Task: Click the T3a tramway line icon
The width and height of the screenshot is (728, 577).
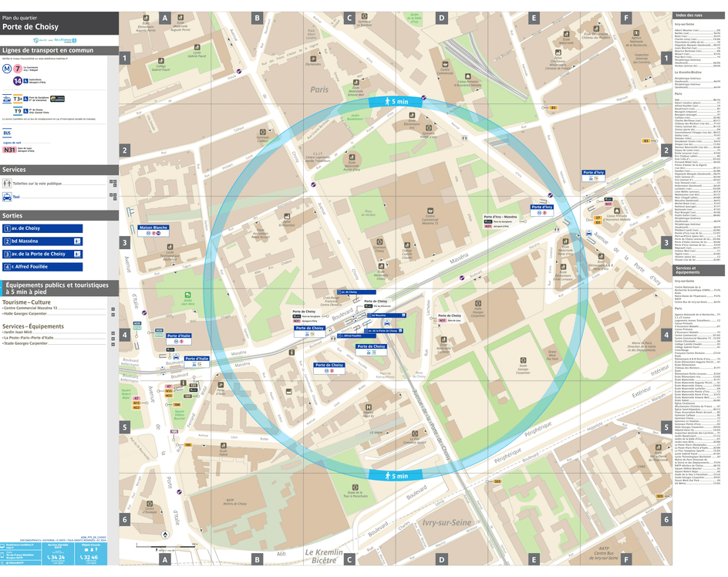Action: 16,99
